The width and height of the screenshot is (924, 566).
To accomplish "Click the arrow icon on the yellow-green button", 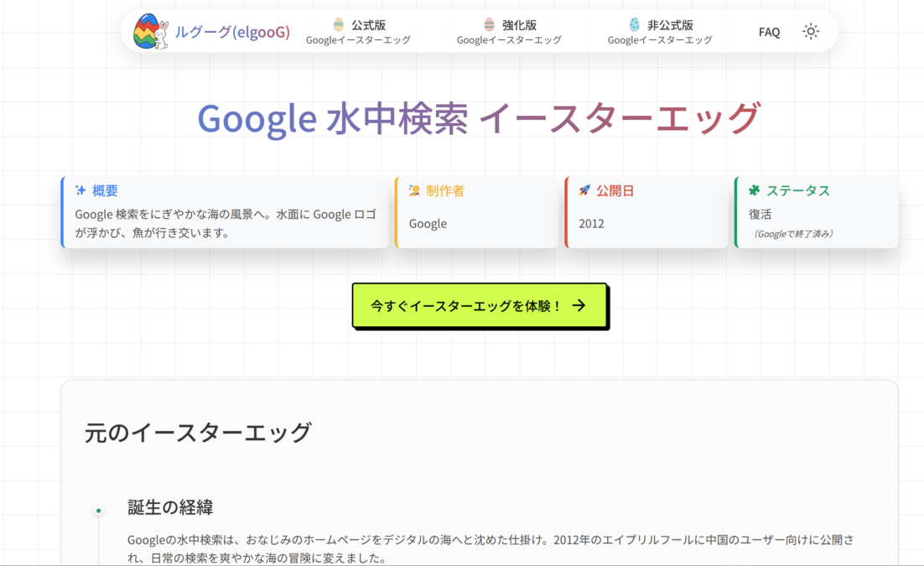I will coord(579,306).
